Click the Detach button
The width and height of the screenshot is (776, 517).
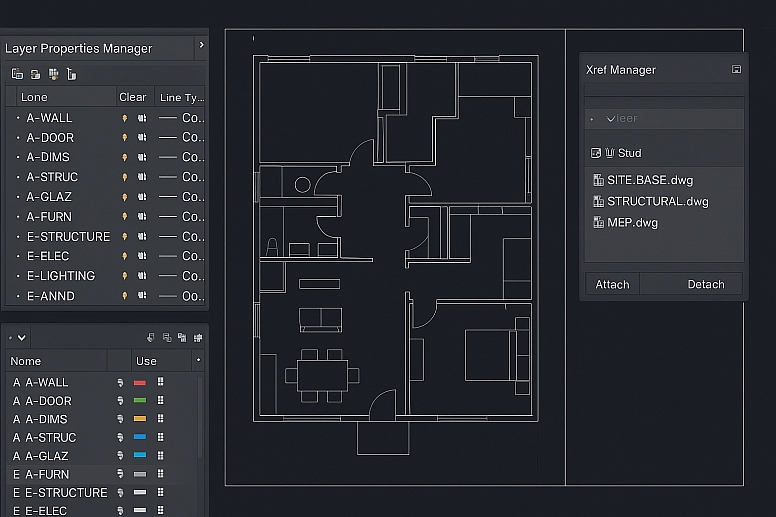[x=706, y=284]
